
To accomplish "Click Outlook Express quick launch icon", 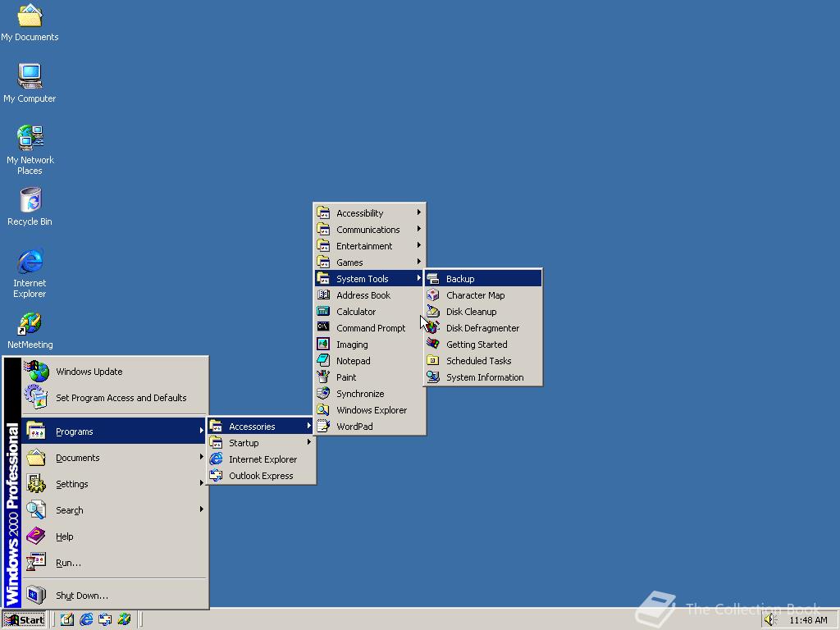I will 105,619.
